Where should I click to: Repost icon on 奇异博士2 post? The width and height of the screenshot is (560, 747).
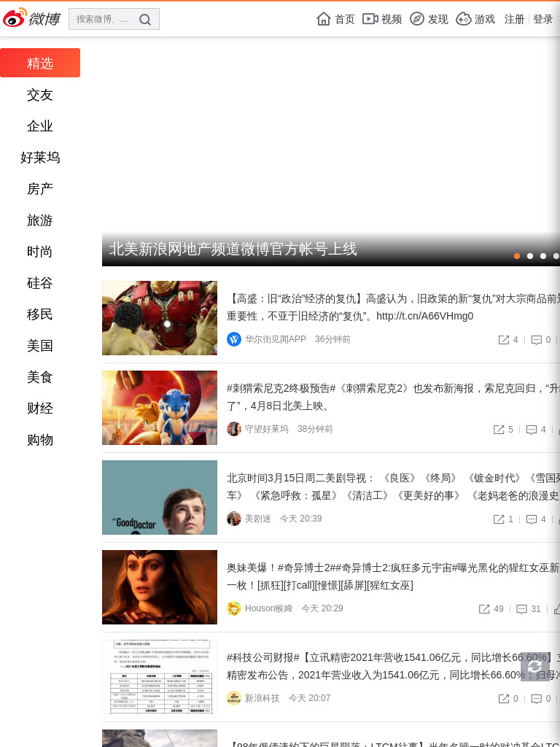[x=484, y=609]
